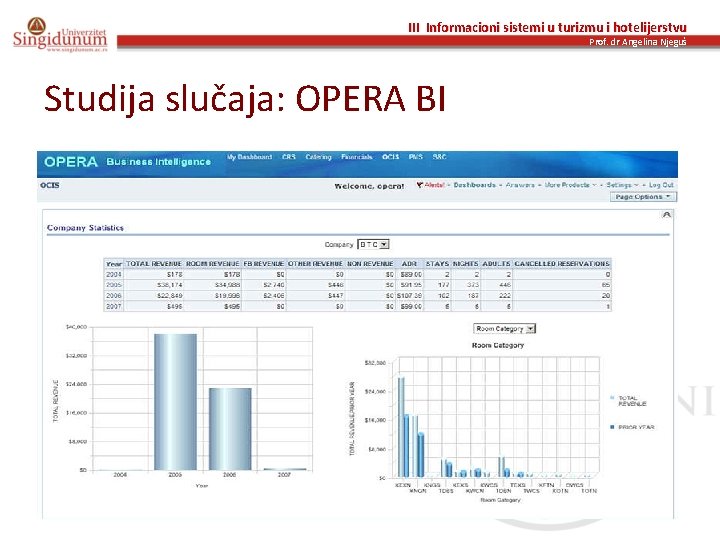Click the 2005 bar in revenue chart
Image resolution: width=720 pixels, height=540 pixels.
(175, 402)
